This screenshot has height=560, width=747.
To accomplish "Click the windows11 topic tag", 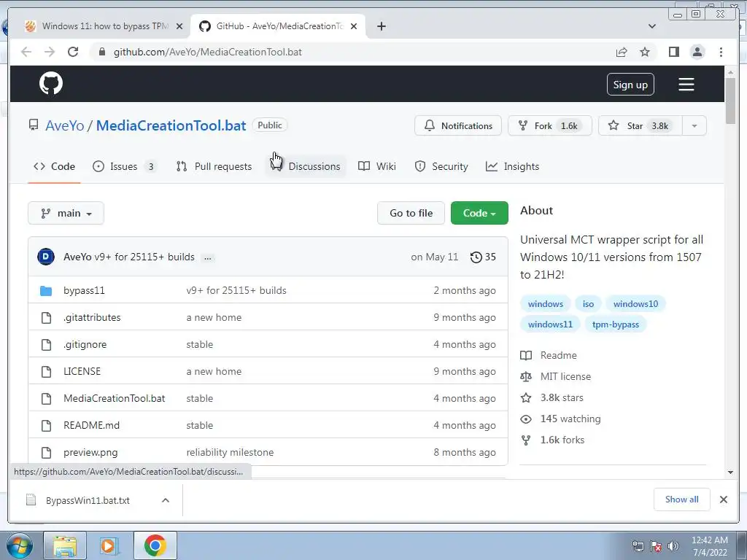I will point(550,324).
